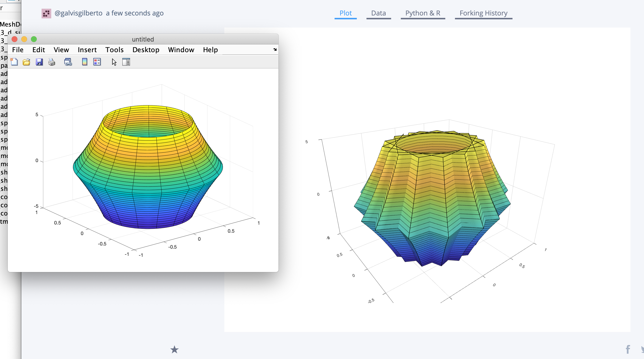Open the Tools menu
This screenshot has height=359, width=644.
[x=114, y=50]
